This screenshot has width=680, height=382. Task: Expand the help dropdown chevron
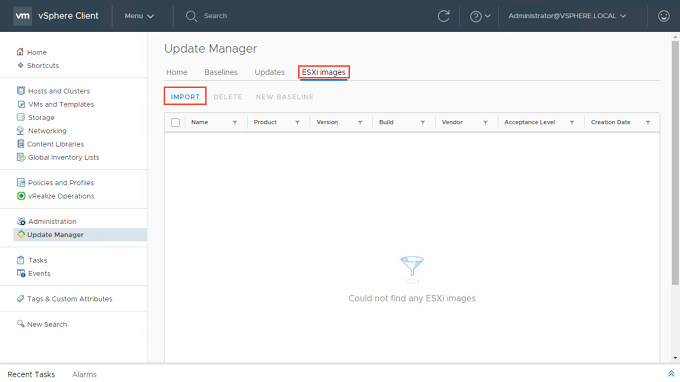click(x=487, y=16)
